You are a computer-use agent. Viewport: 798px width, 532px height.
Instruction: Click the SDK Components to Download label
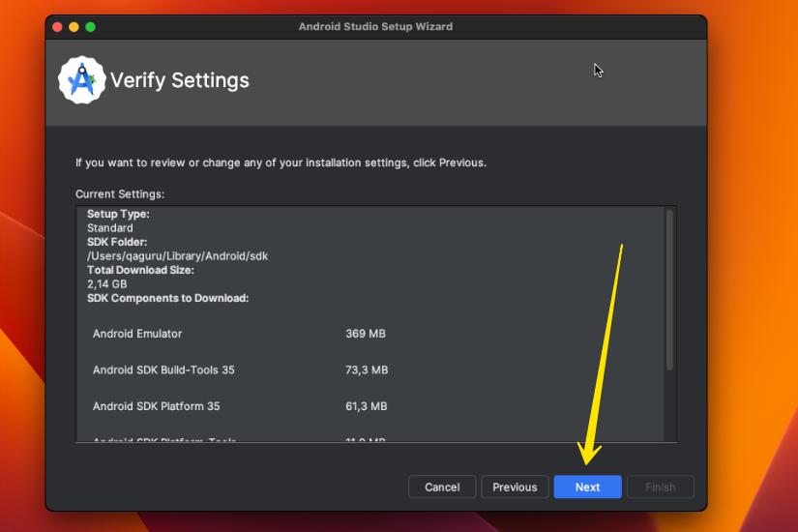click(168, 298)
